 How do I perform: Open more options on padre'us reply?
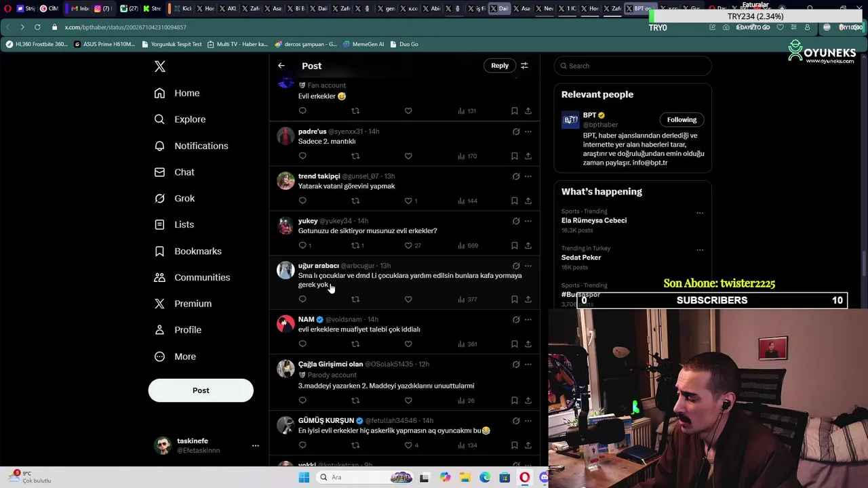[528, 131]
